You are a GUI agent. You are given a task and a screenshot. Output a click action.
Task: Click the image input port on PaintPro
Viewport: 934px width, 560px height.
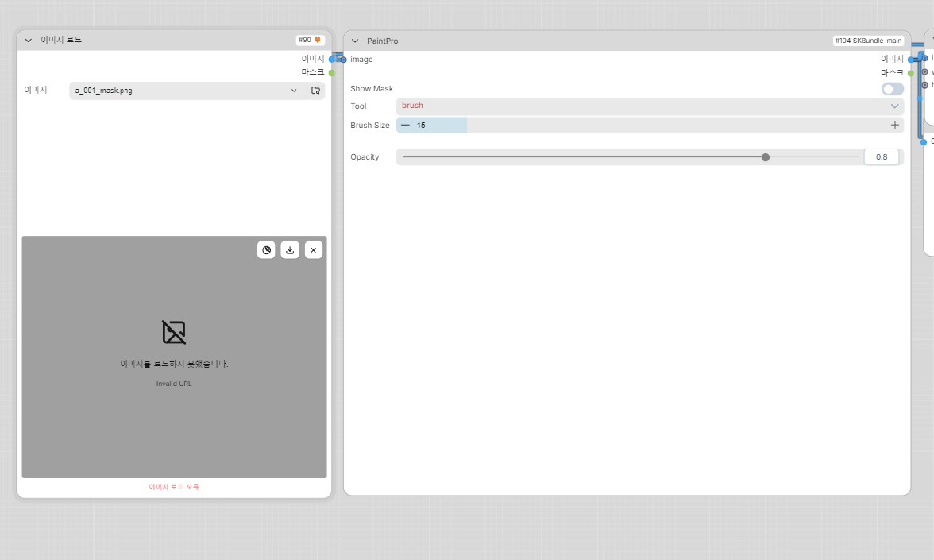(344, 60)
